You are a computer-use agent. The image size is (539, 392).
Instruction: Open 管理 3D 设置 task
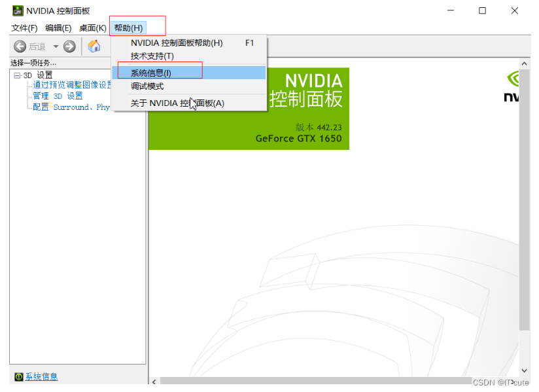pyautogui.click(x=58, y=96)
